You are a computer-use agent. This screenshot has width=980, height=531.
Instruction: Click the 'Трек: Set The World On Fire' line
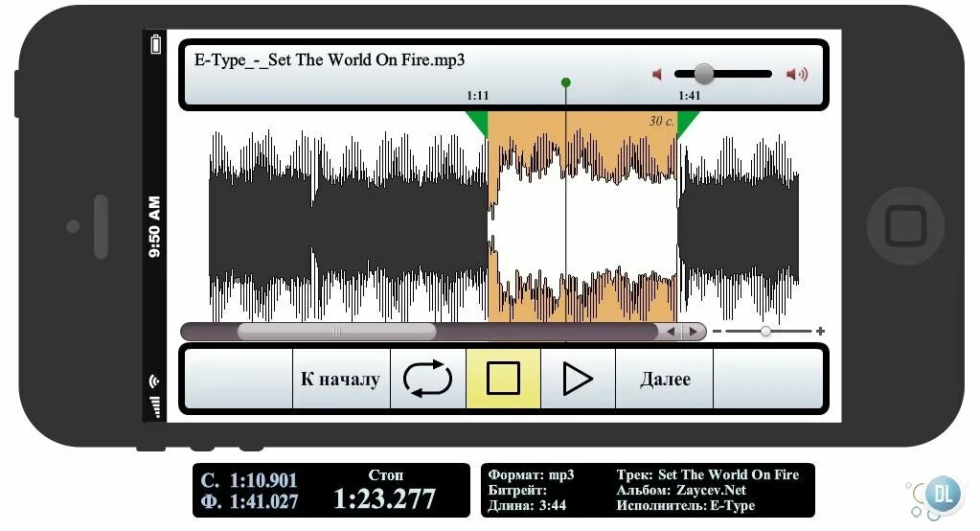point(708,474)
